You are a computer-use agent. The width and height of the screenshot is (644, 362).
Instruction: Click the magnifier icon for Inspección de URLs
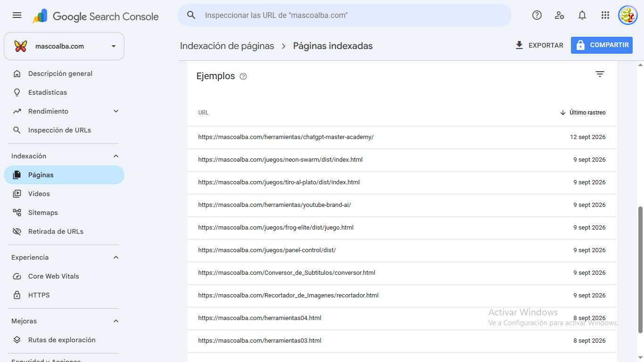point(17,130)
